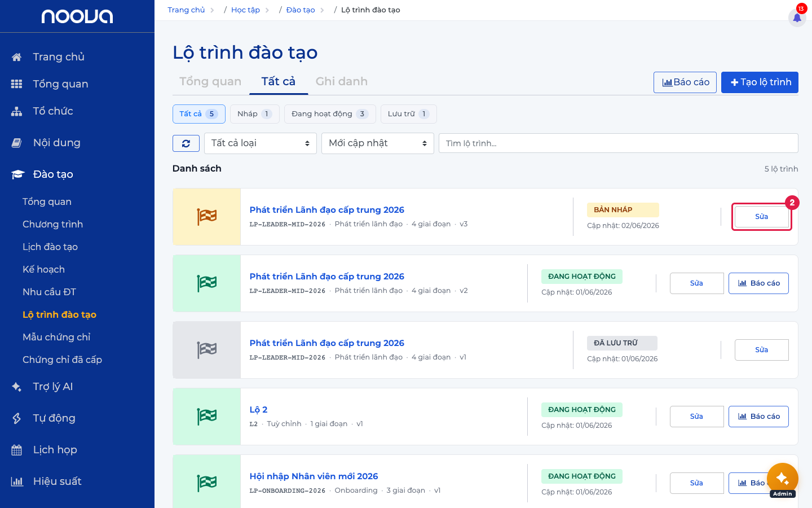Open the archived Phát triển Lãnh đạo v1 title link
This screenshot has height=508, width=812.
[327, 343]
